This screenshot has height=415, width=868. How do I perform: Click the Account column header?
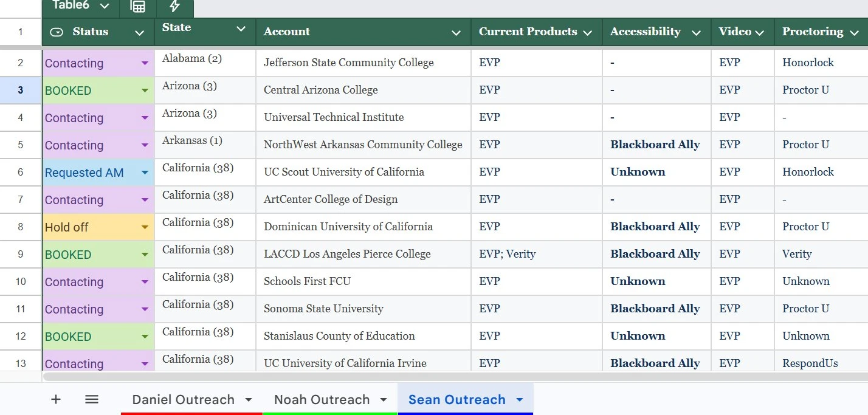[x=363, y=32]
